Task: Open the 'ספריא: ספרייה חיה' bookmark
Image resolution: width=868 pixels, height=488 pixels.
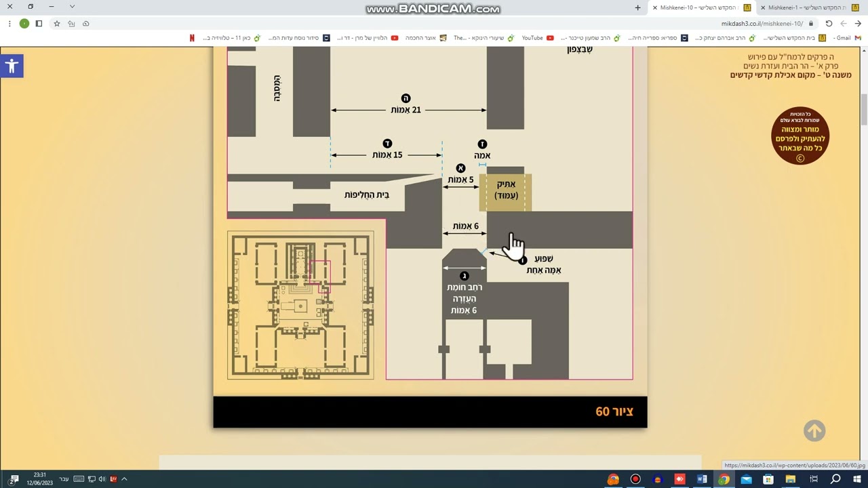Action: click(x=658, y=38)
